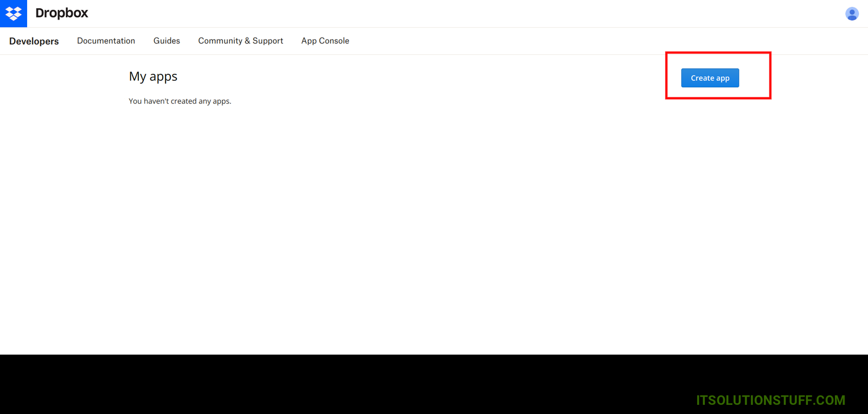Click empty white space below the apps message
The width and height of the screenshot is (868, 414).
point(380,217)
